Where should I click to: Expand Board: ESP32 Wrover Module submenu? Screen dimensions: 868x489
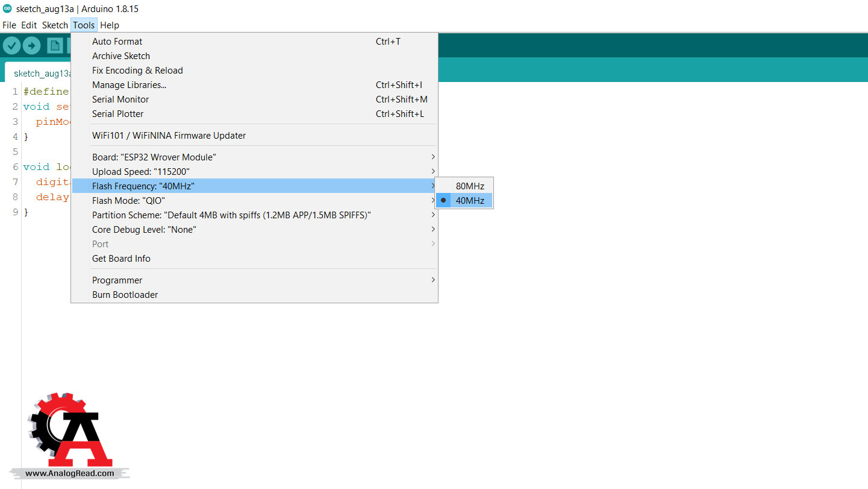(x=254, y=157)
